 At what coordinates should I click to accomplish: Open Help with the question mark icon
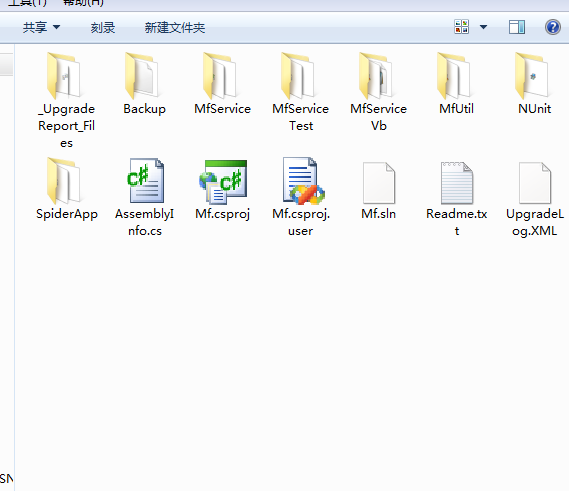click(x=553, y=27)
